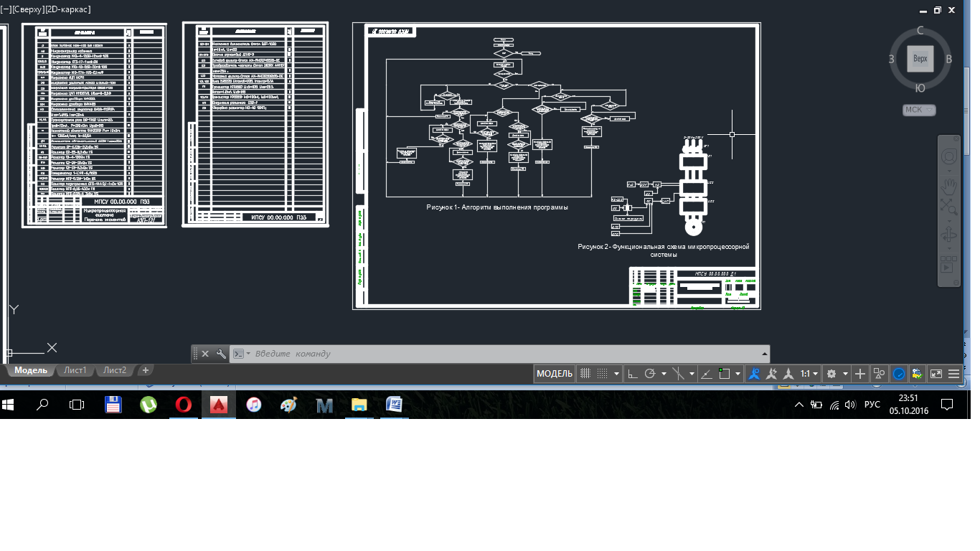Open polar tracking angle dropdown
This screenshot has height=551, width=980.
[664, 374]
